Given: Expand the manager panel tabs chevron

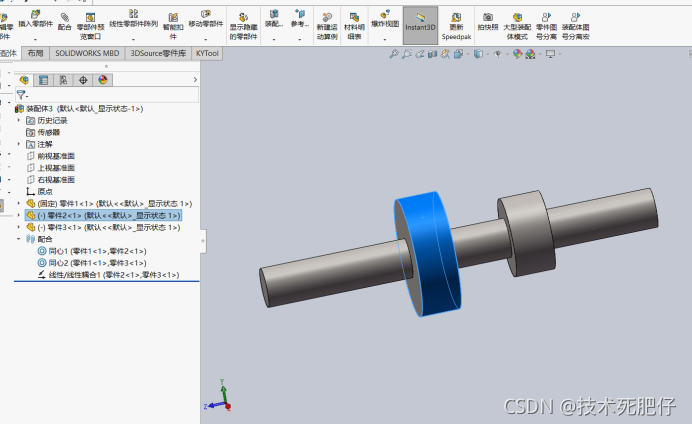Looking at the screenshot, I should 195,80.
